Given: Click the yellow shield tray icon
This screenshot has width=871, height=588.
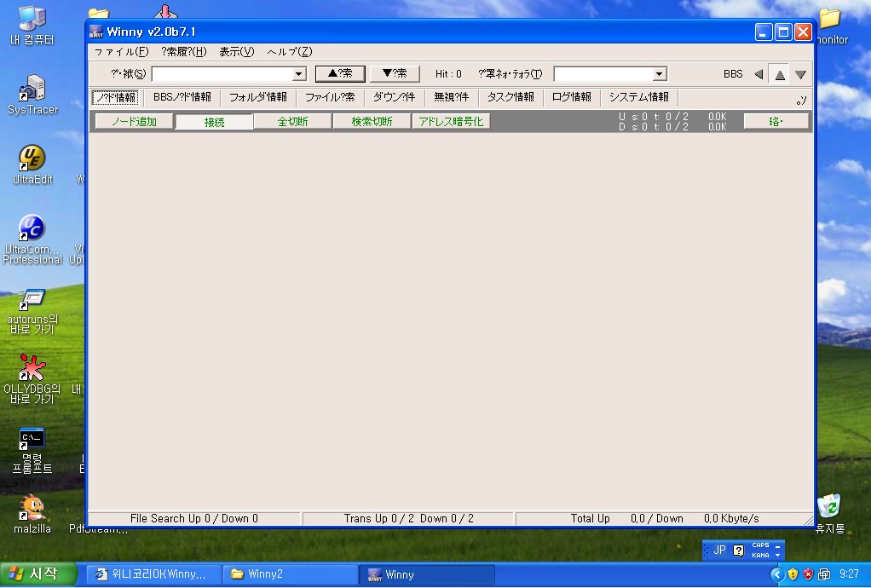Looking at the screenshot, I should (793, 574).
